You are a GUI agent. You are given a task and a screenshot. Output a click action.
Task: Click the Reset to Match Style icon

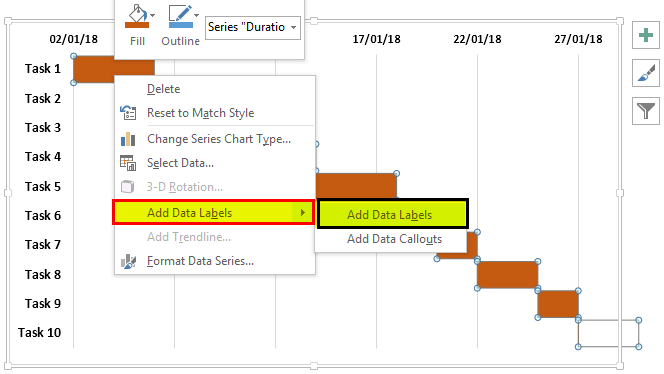point(128,113)
